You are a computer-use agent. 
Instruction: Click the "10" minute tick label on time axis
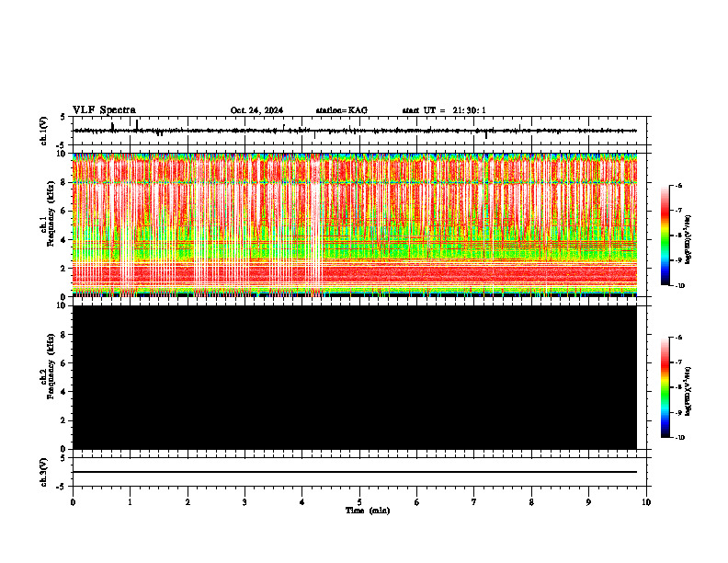click(646, 502)
